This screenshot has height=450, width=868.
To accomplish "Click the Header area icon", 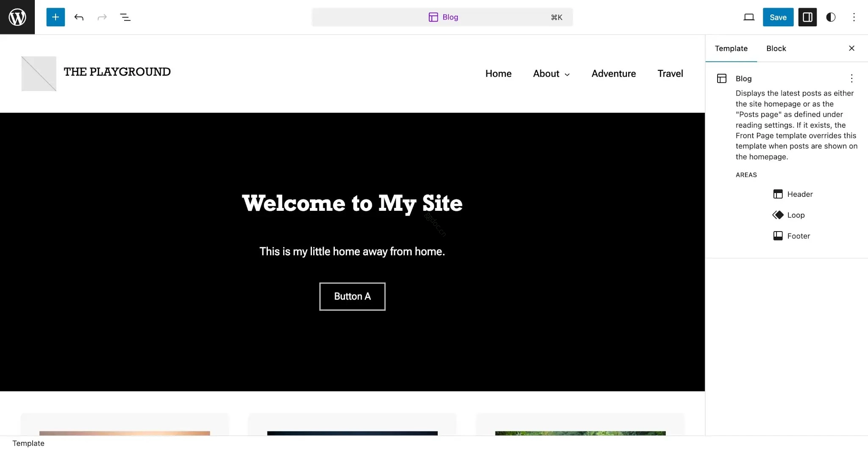I will [x=778, y=194].
